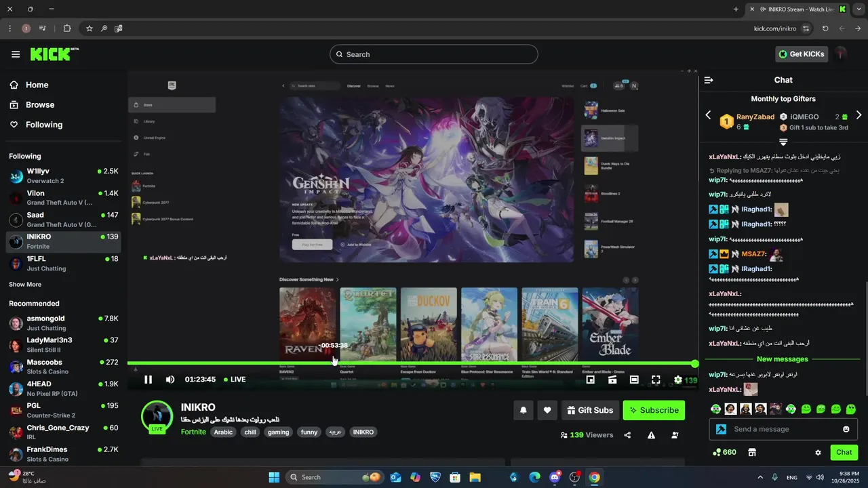Screen dimensions: 868x488
Task: Click the blue chat identity badge icon
Action: click(721, 429)
